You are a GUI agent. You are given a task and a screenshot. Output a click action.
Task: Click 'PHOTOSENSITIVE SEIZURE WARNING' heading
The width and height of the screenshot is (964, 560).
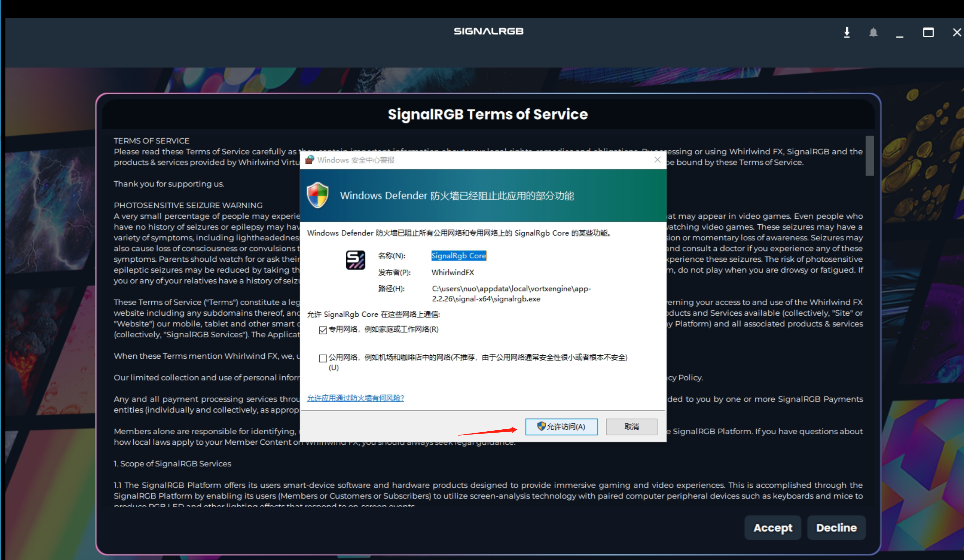click(x=188, y=205)
